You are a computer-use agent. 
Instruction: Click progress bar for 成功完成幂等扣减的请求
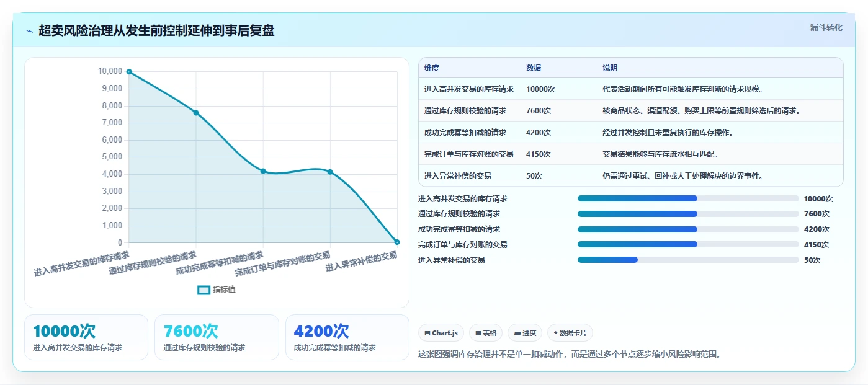(x=688, y=229)
